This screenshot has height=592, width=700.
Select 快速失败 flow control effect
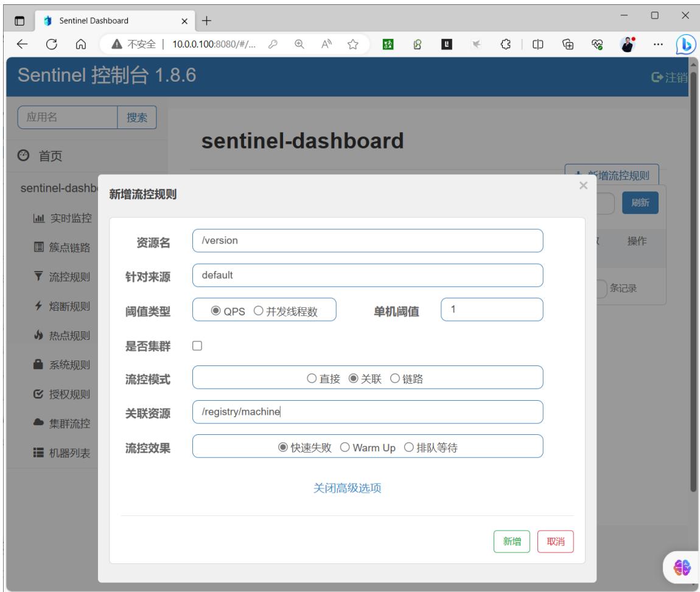pyautogui.click(x=282, y=447)
